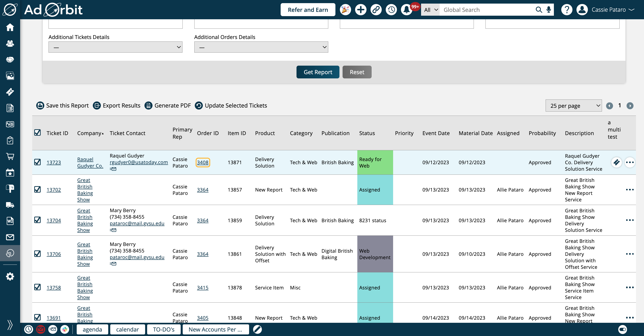Open order ID 3408 link
This screenshot has width=644, height=336.
(x=203, y=162)
